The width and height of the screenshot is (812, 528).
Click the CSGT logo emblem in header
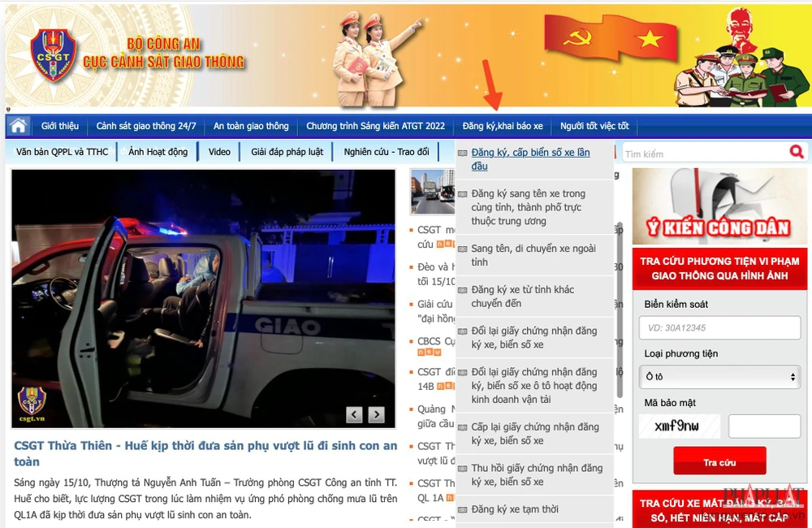click(51, 54)
